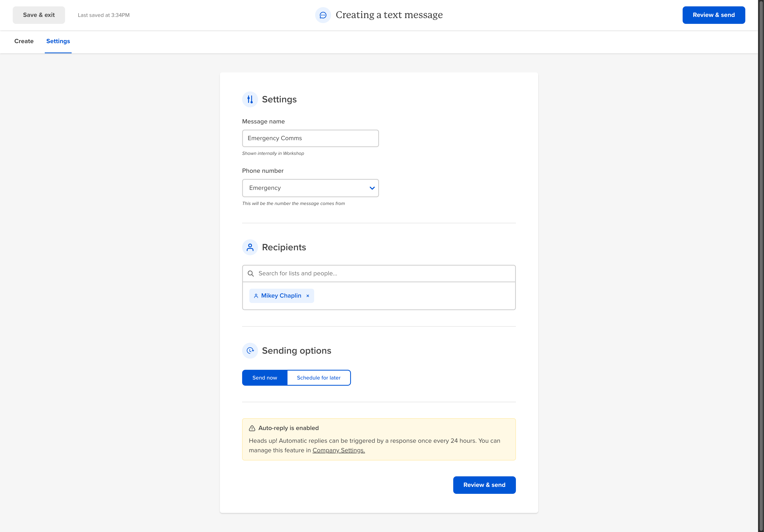Click the text message bubble icon in header
This screenshot has width=764, height=532.
[323, 15]
